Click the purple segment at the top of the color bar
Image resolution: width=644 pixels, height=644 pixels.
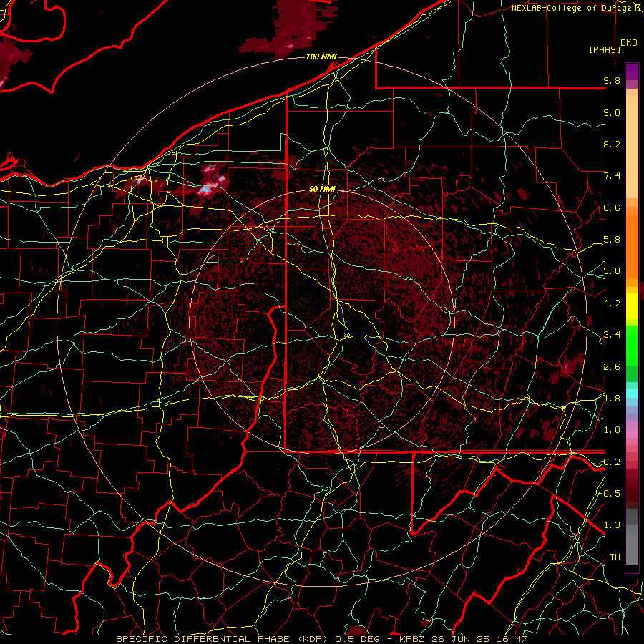(x=632, y=72)
